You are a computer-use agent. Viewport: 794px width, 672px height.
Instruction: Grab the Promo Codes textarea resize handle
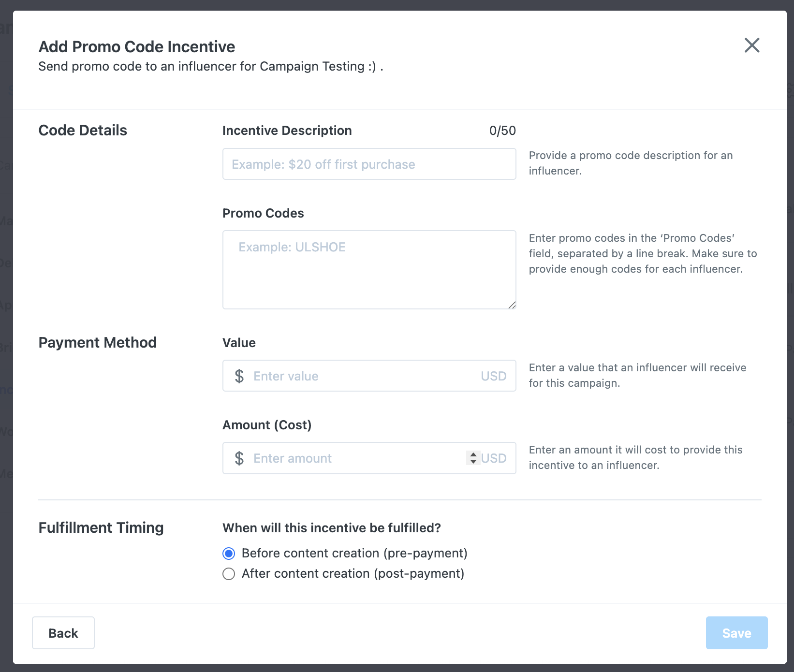click(x=512, y=305)
